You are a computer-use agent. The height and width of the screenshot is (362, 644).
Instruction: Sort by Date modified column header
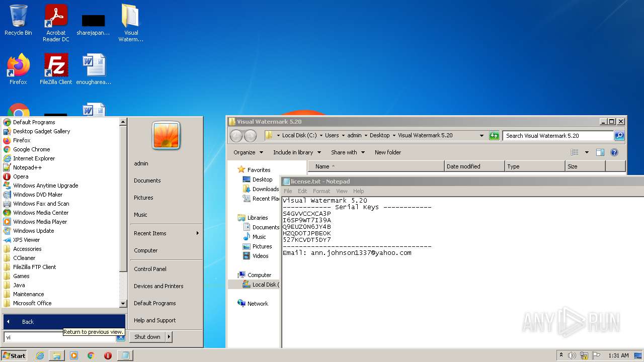(474, 166)
